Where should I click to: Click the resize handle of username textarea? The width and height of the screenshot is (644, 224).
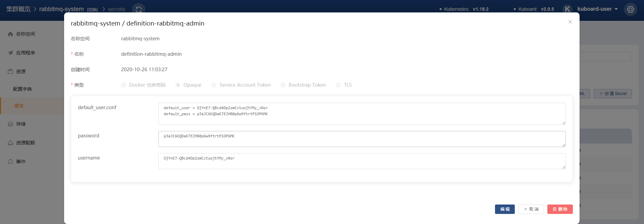pyautogui.click(x=564, y=167)
